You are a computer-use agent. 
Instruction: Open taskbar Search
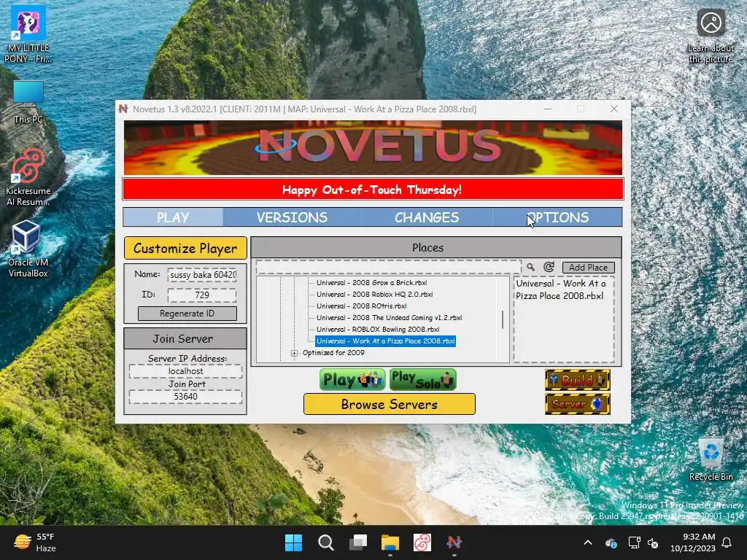point(326,542)
